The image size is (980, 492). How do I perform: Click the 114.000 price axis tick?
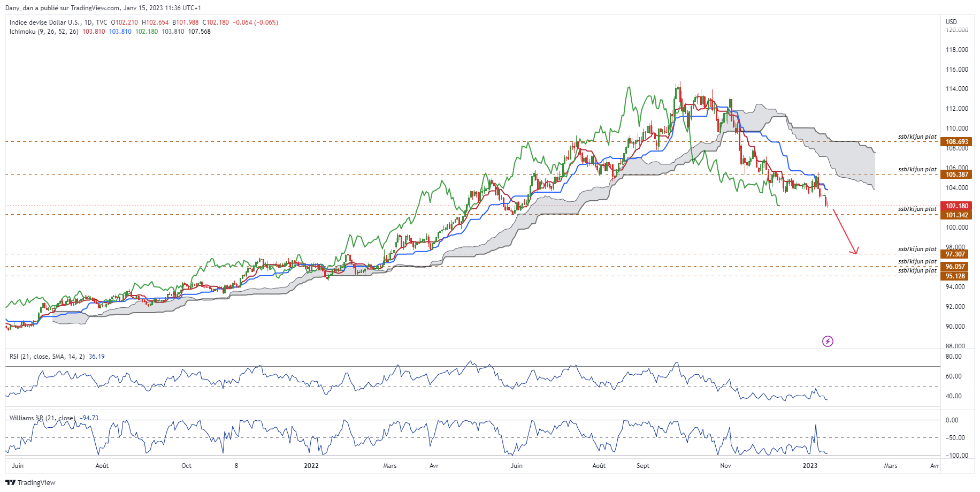pyautogui.click(x=957, y=89)
